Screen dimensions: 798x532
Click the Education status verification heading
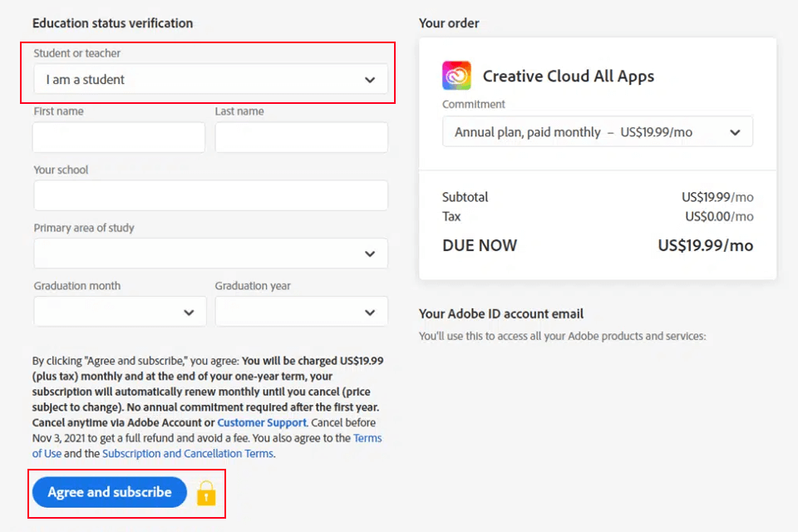(112, 23)
